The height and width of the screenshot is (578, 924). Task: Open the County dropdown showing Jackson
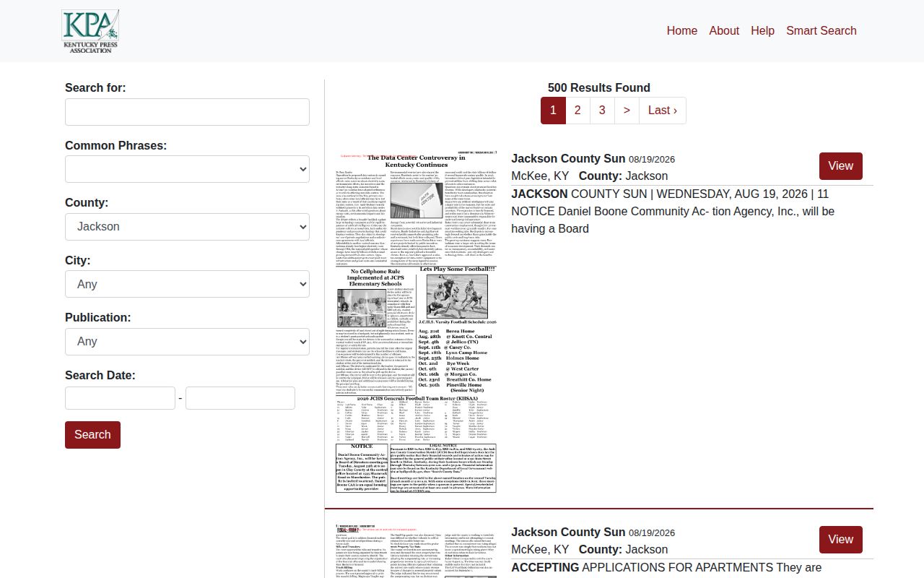click(187, 227)
